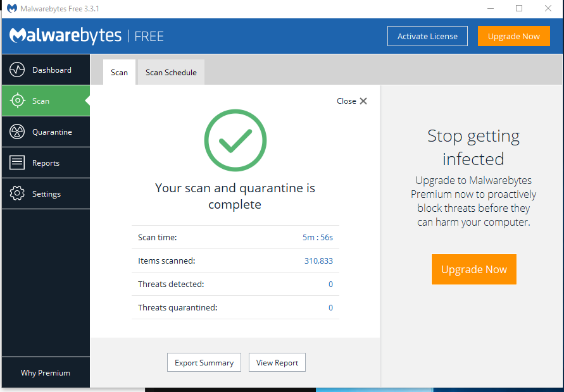Close the scan results with X icon
The image size is (564, 392).
pos(363,101)
